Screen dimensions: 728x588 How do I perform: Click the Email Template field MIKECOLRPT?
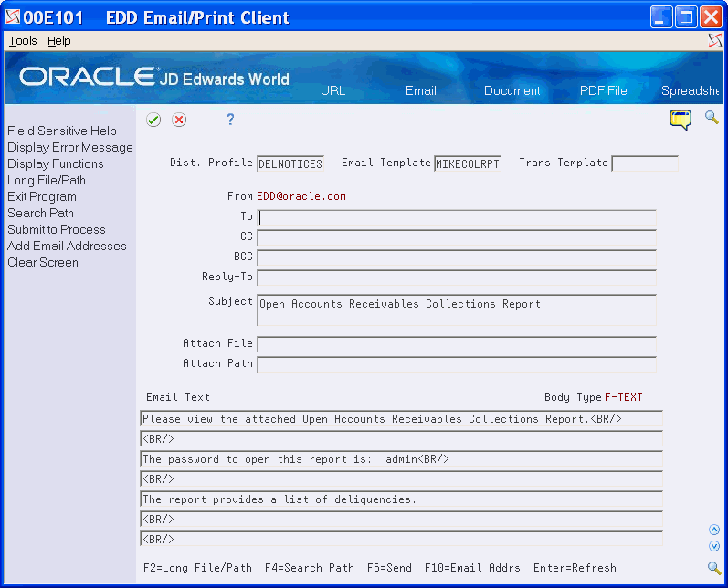[x=468, y=163]
